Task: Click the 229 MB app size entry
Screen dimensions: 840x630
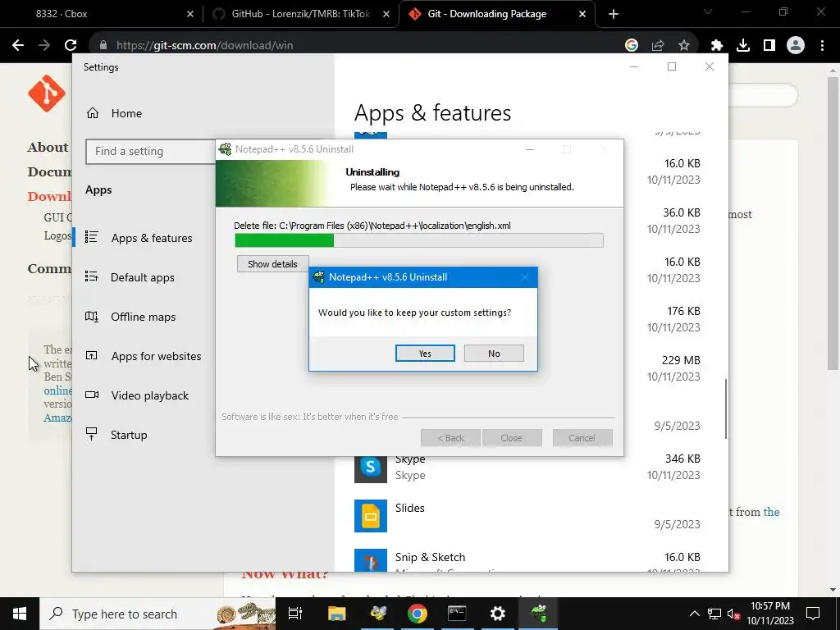Action: [x=681, y=360]
